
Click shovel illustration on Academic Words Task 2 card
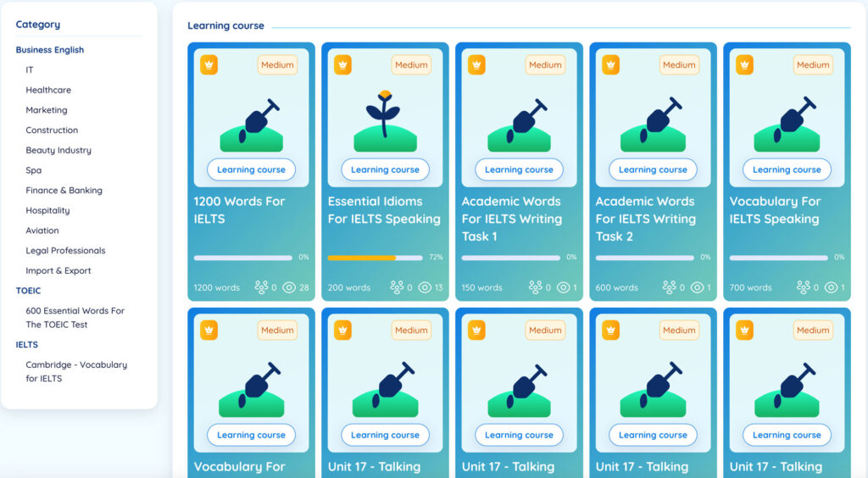(x=654, y=125)
